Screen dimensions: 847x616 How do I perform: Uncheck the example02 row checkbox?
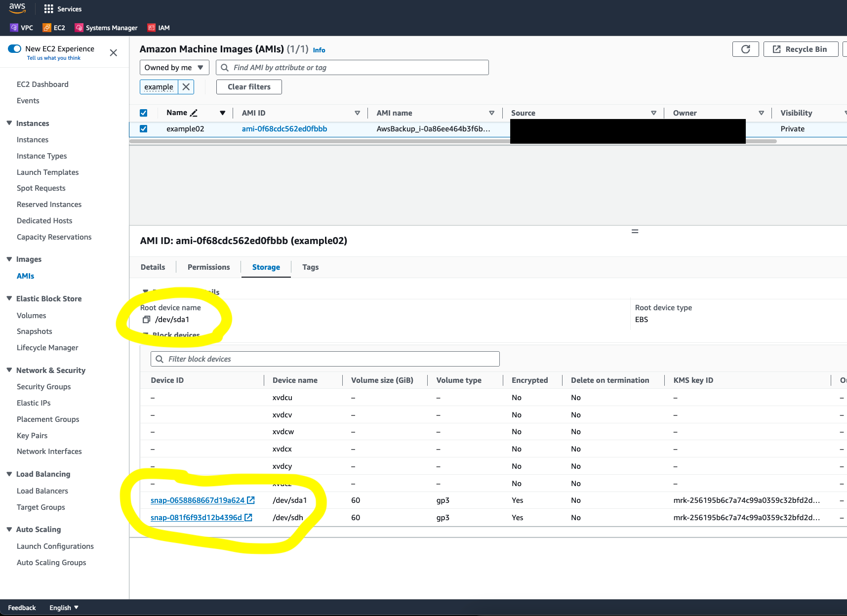[x=144, y=129]
